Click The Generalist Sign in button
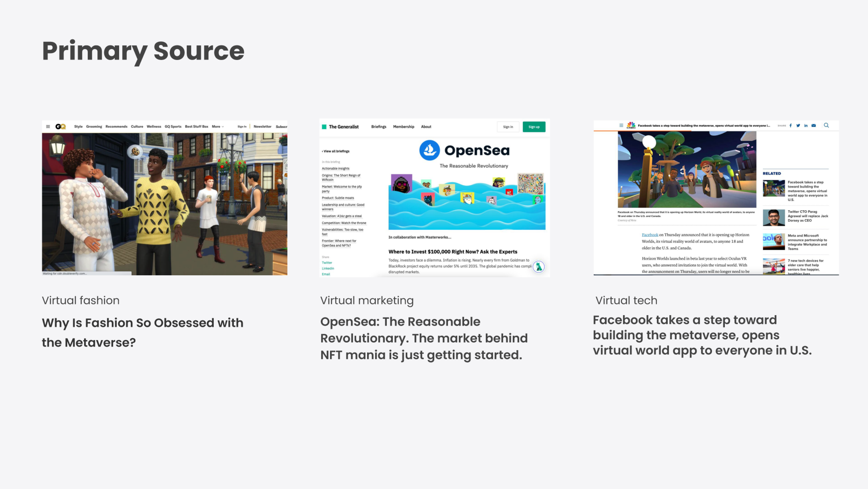 click(508, 127)
